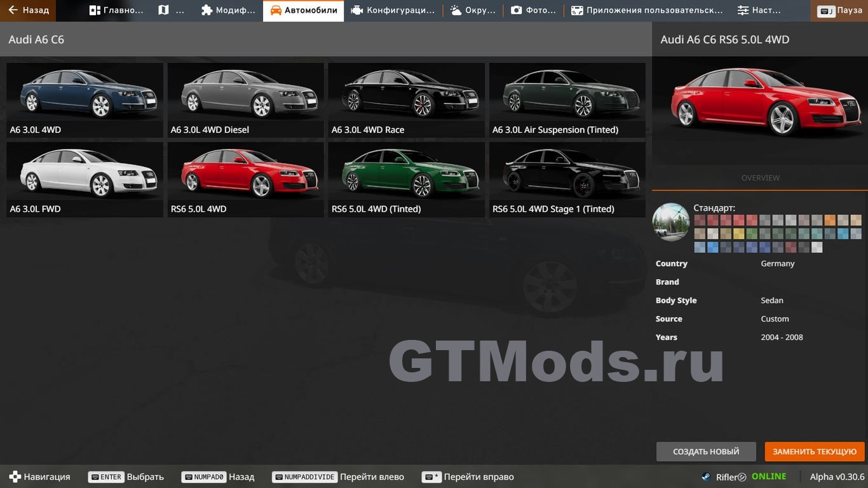The image size is (868, 488).
Task: Click the round environment preview icon
Action: tap(671, 222)
